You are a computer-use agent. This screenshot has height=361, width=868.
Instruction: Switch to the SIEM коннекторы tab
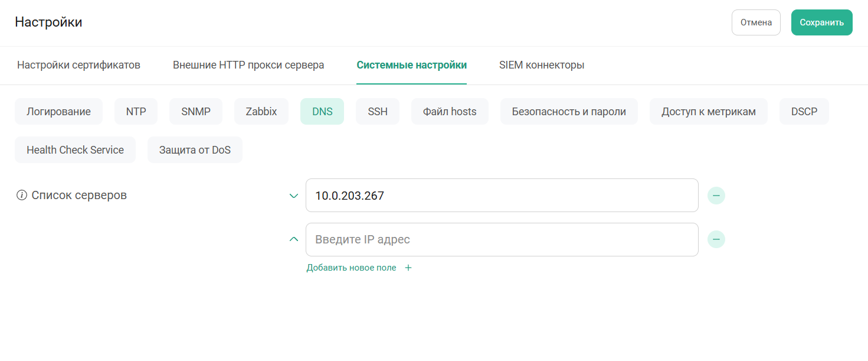point(541,65)
